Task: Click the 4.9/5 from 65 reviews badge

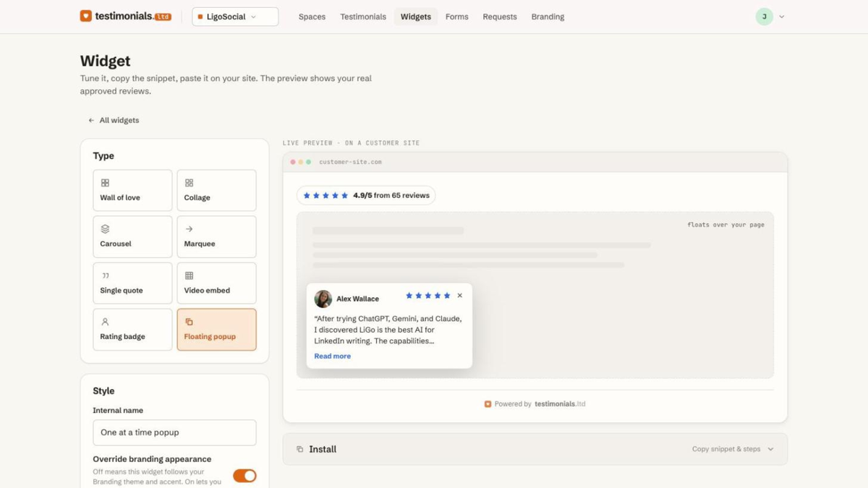Action: click(x=366, y=195)
